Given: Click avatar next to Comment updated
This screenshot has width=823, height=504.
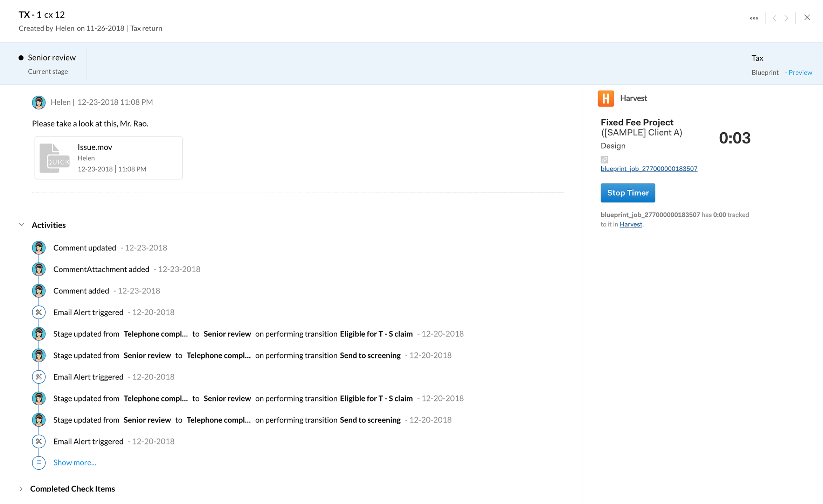Looking at the screenshot, I should point(39,248).
